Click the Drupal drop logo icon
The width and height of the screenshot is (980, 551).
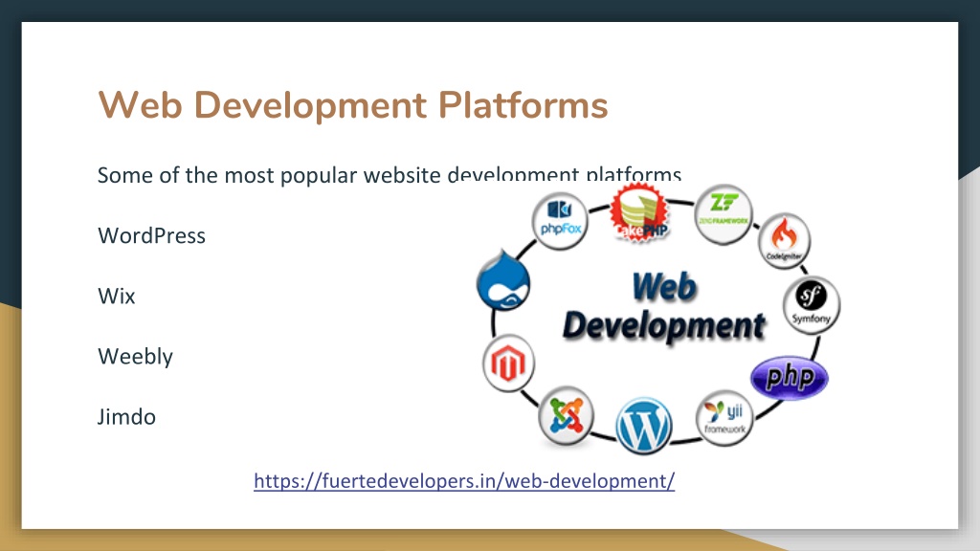pyautogui.click(x=503, y=280)
